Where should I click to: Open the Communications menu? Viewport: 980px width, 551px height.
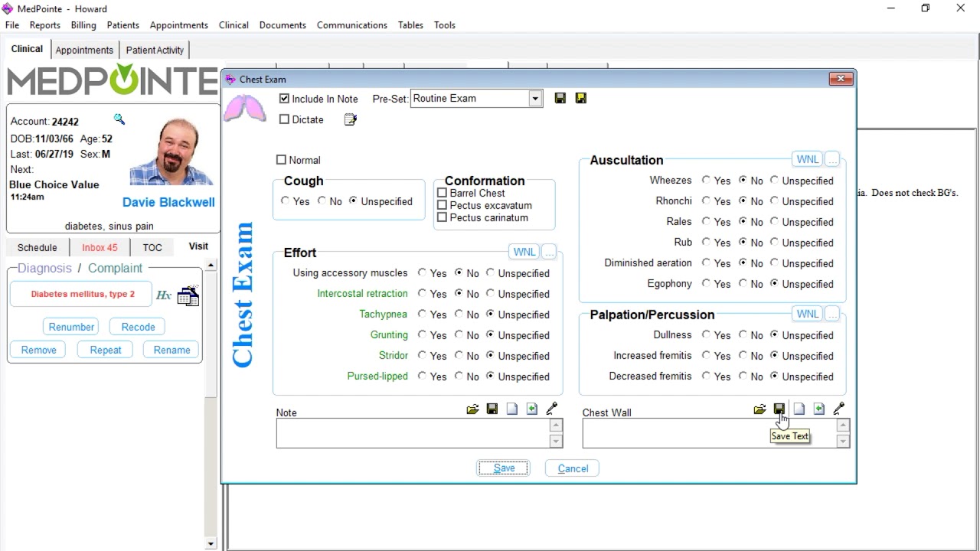pyautogui.click(x=352, y=25)
